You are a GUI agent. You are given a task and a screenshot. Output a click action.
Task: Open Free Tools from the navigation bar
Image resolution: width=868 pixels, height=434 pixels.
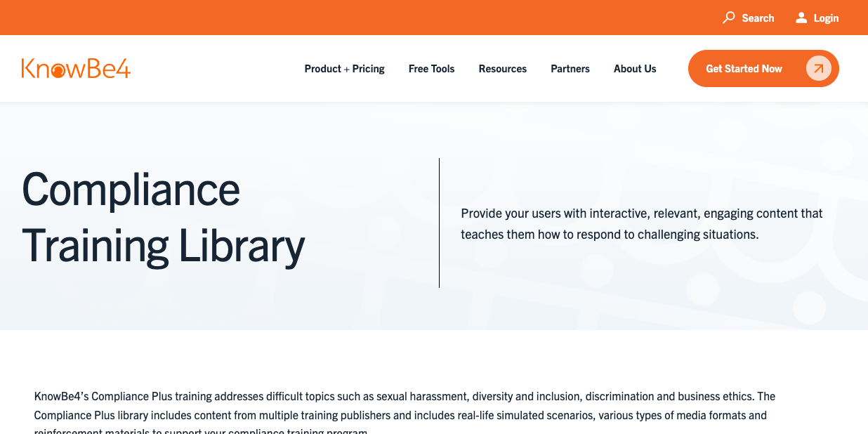431,68
